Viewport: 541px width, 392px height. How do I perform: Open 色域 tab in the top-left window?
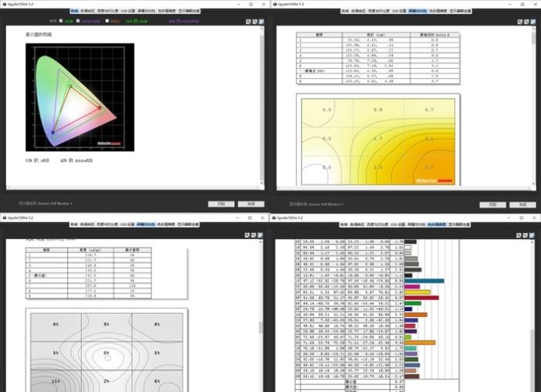74,11
